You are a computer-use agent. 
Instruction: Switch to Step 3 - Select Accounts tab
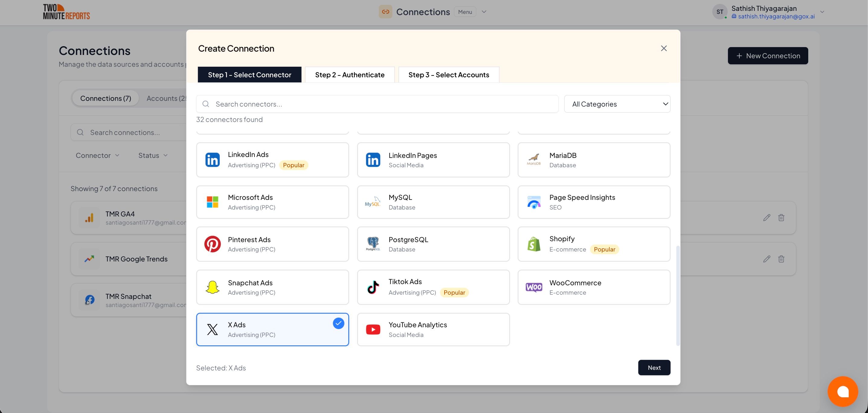(448, 75)
